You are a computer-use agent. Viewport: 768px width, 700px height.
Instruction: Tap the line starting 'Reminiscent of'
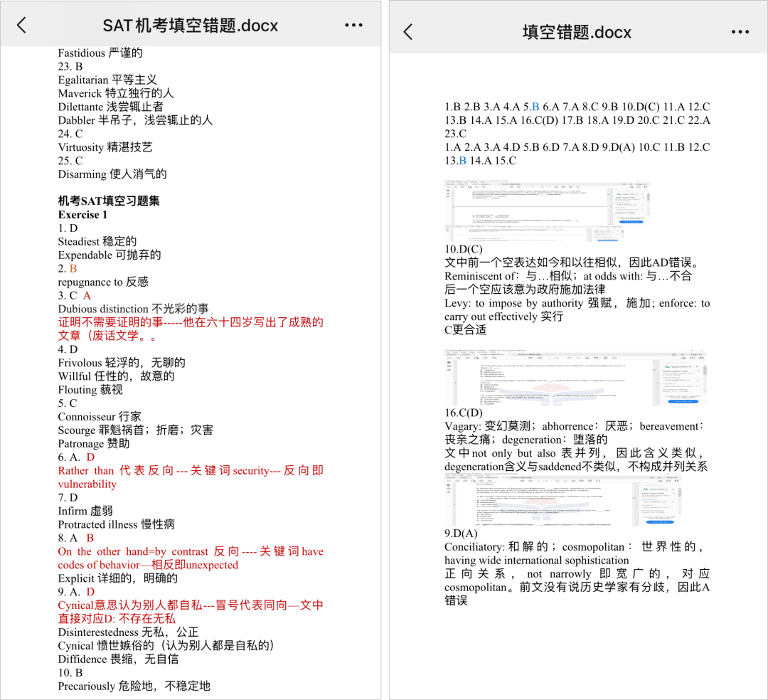[x=568, y=276]
